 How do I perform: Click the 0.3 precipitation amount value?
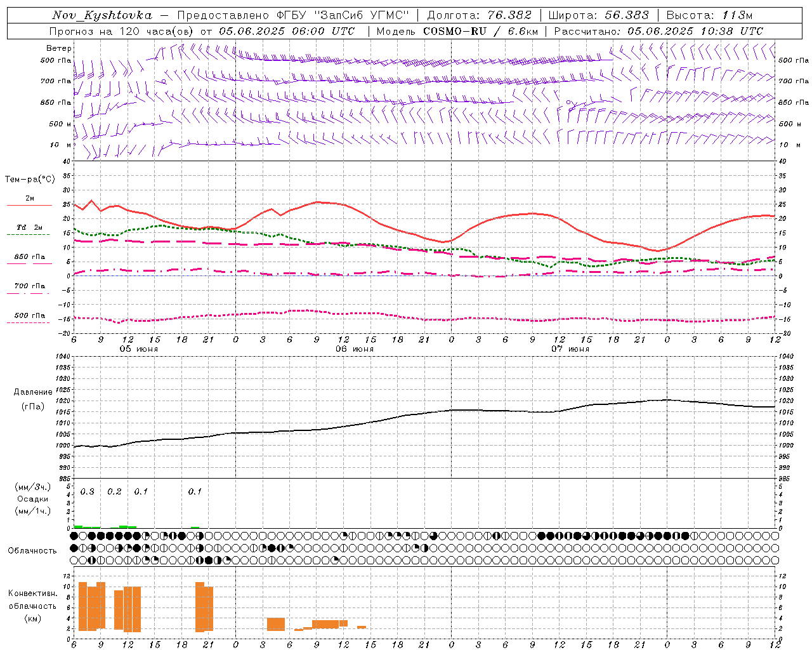(x=87, y=492)
